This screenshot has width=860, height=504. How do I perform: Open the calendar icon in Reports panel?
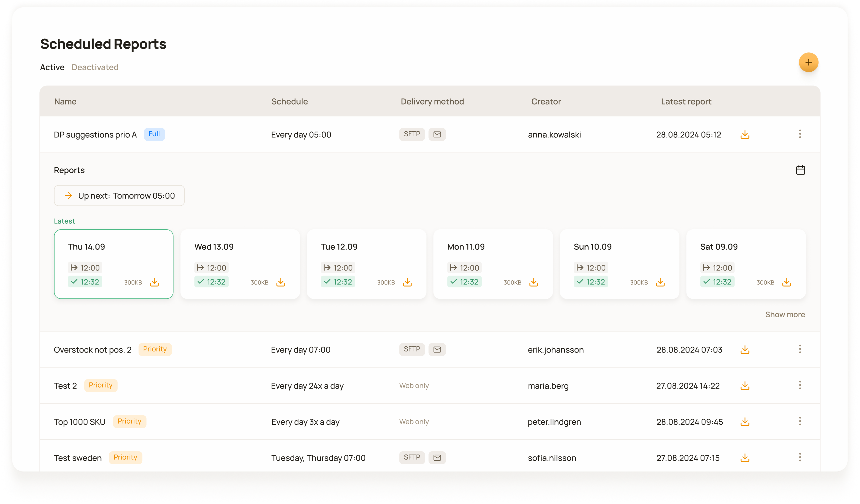tap(800, 170)
